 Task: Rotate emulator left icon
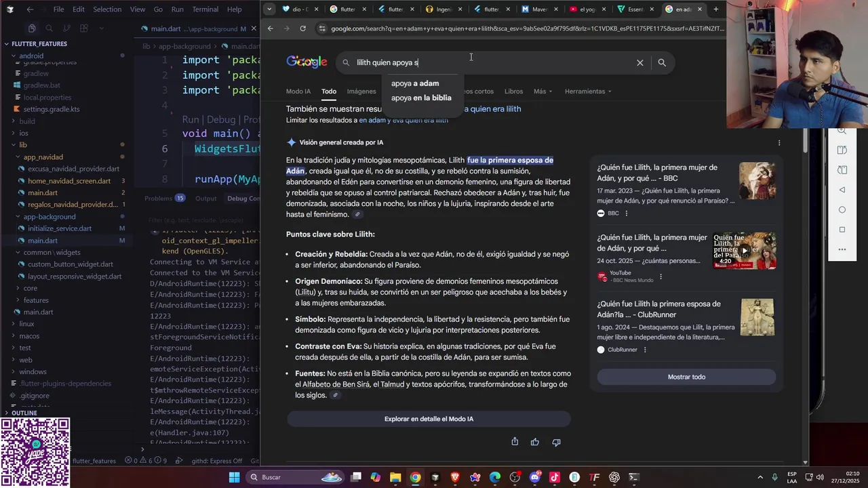click(x=842, y=150)
